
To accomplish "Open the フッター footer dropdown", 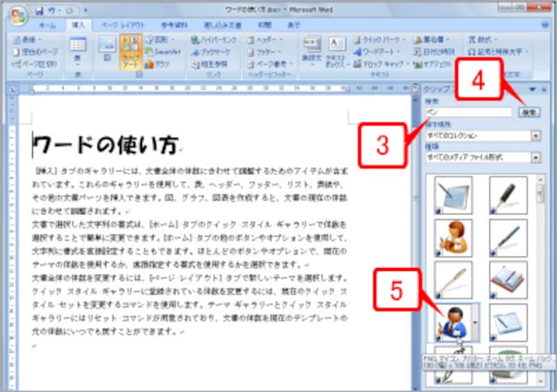I will (264, 52).
